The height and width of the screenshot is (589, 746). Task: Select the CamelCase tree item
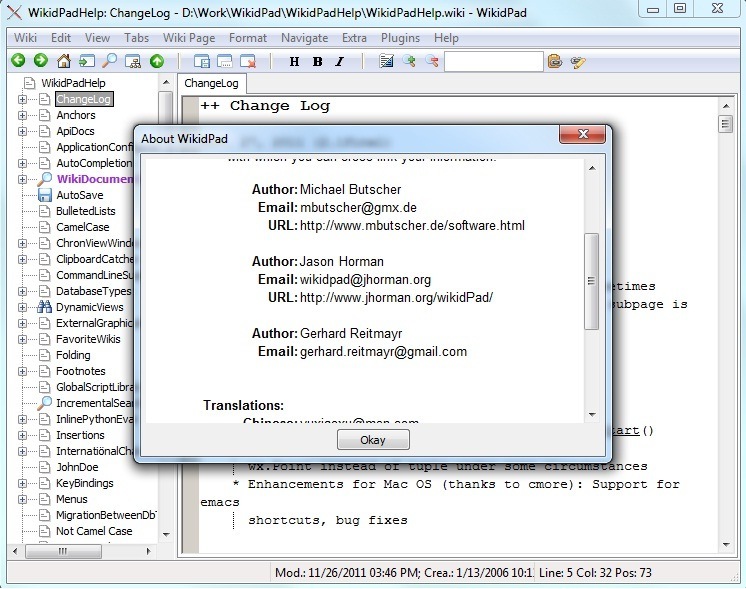click(x=83, y=227)
